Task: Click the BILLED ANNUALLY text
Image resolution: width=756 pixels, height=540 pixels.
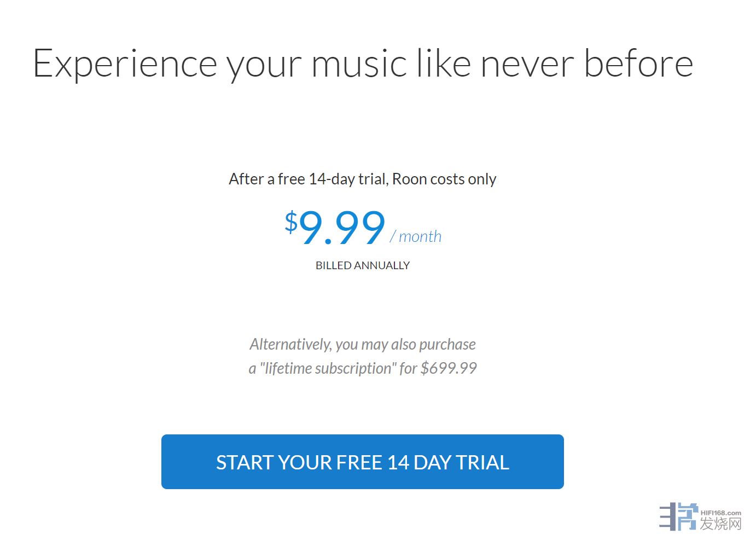Action: click(x=362, y=265)
